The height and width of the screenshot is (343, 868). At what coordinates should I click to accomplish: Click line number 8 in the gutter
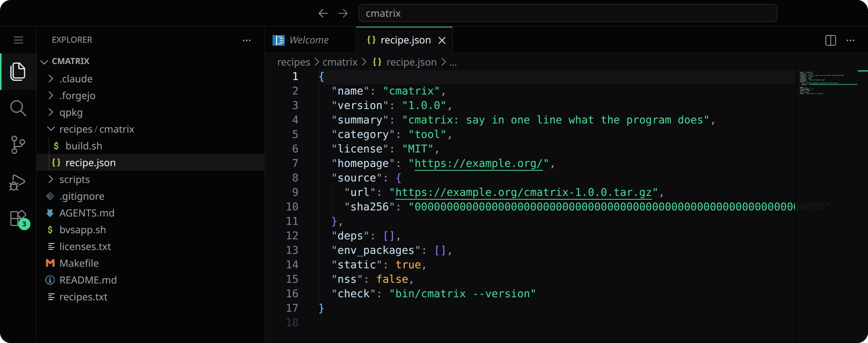(x=295, y=178)
